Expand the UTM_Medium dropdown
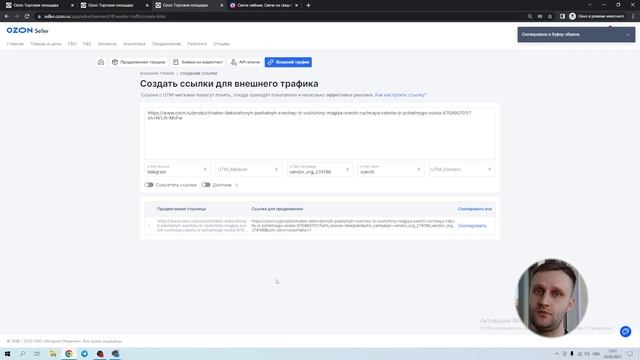640x360 pixels. pyautogui.click(x=248, y=170)
